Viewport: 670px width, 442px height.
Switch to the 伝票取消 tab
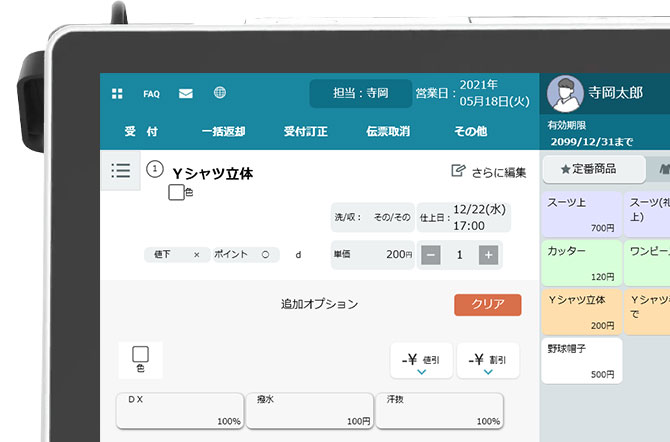tap(388, 131)
